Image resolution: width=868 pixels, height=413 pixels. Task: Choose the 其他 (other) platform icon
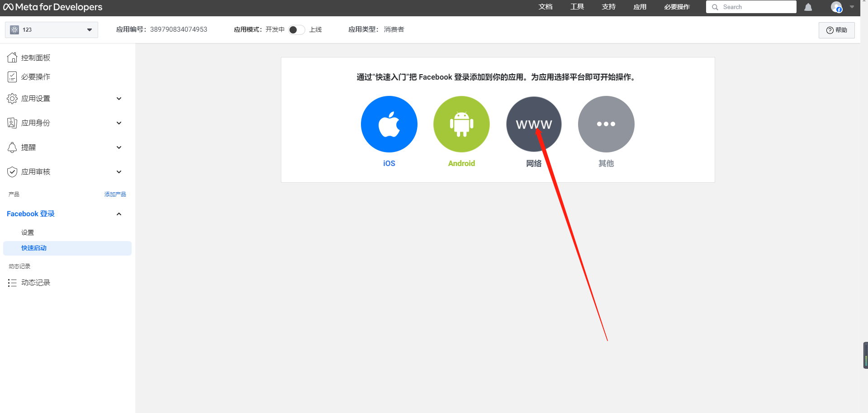[606, 124]
